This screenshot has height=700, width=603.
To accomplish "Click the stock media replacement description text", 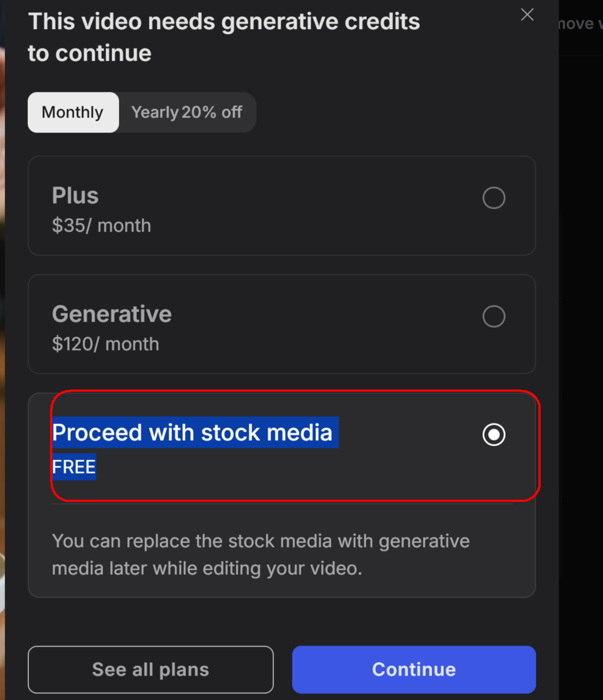I will pyautogui.click(x=261, y=555).
